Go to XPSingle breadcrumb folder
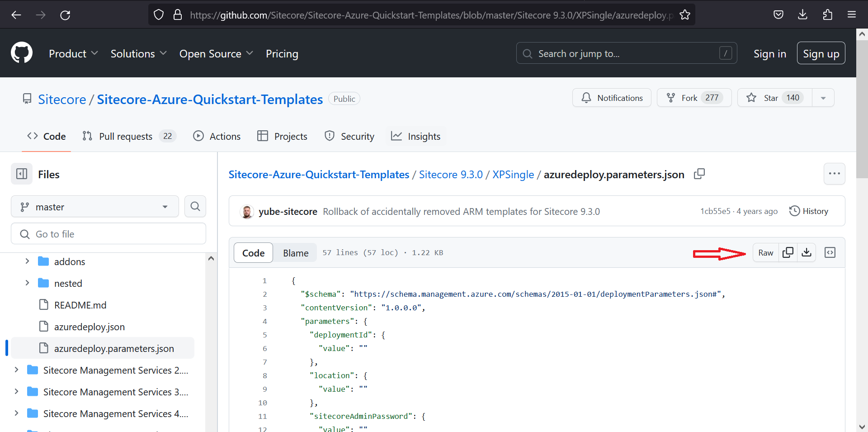The width and height of the screenshot is (868, 432). coord(513,175)
